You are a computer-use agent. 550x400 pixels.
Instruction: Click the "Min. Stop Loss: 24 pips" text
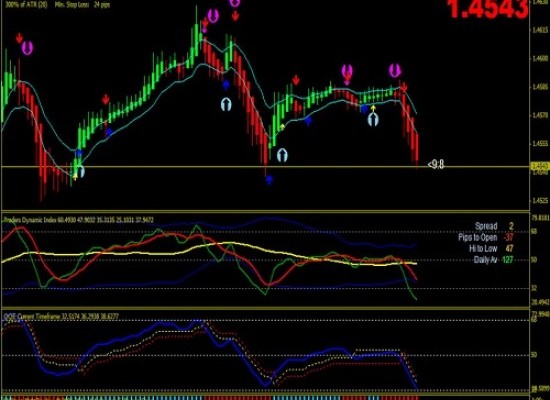(82, 5)
